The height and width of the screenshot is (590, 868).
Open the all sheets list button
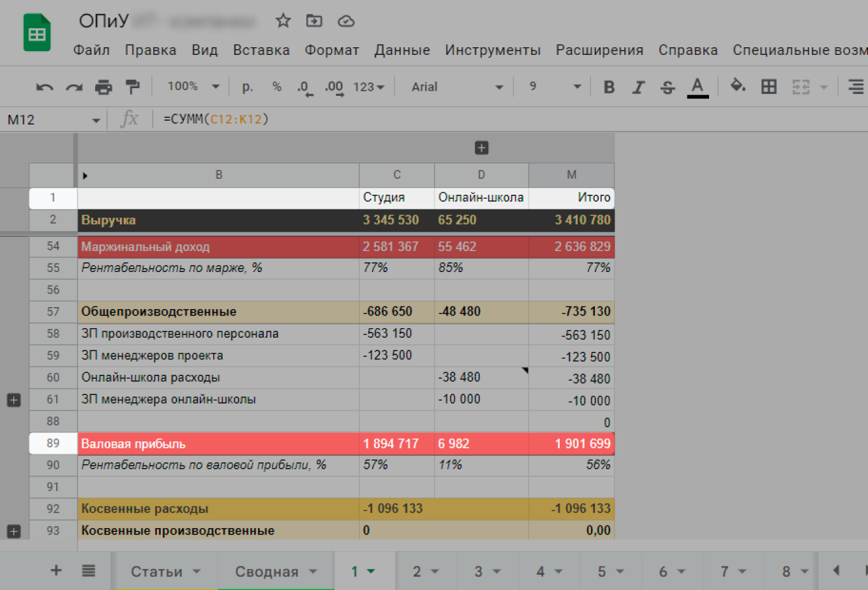(89, 571)
